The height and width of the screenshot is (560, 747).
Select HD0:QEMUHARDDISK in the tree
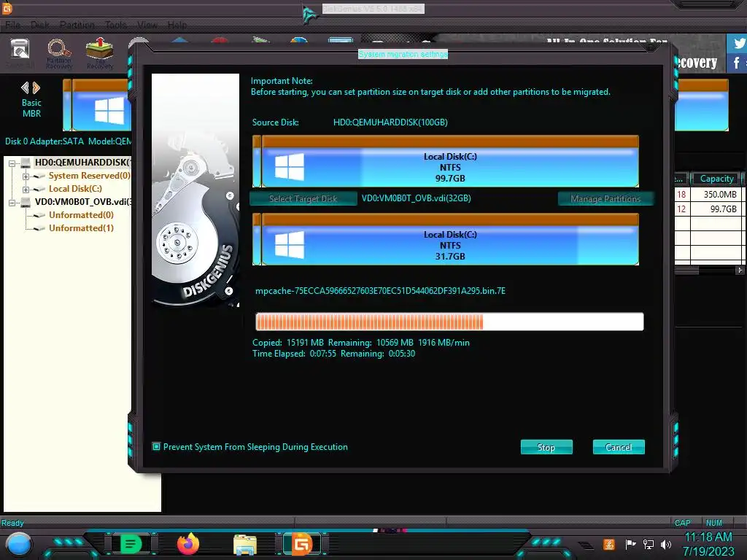point(82,163)
